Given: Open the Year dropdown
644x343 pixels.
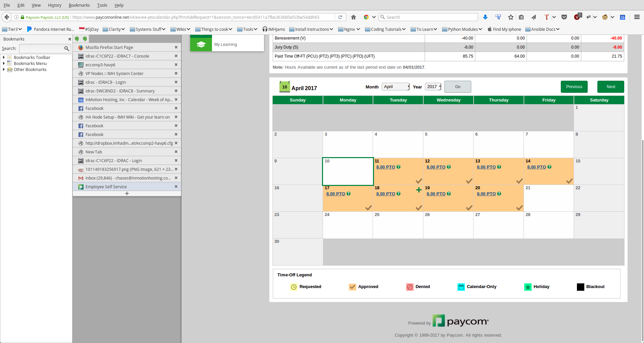Looking at the screenshot, I should point(433,87).
